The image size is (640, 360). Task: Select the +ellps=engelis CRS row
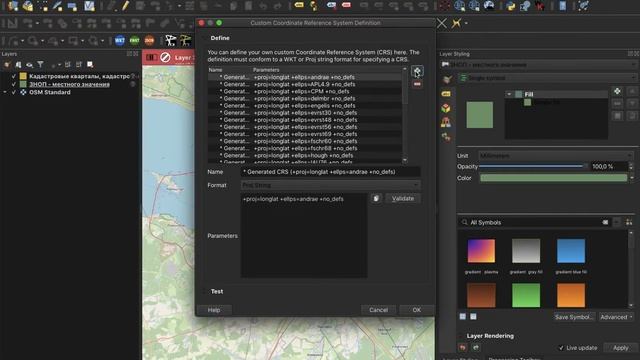305,106
